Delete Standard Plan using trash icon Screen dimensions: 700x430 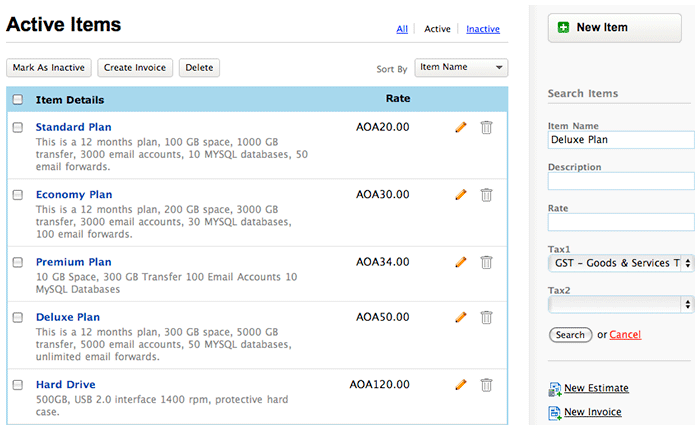tap(486, 127)
